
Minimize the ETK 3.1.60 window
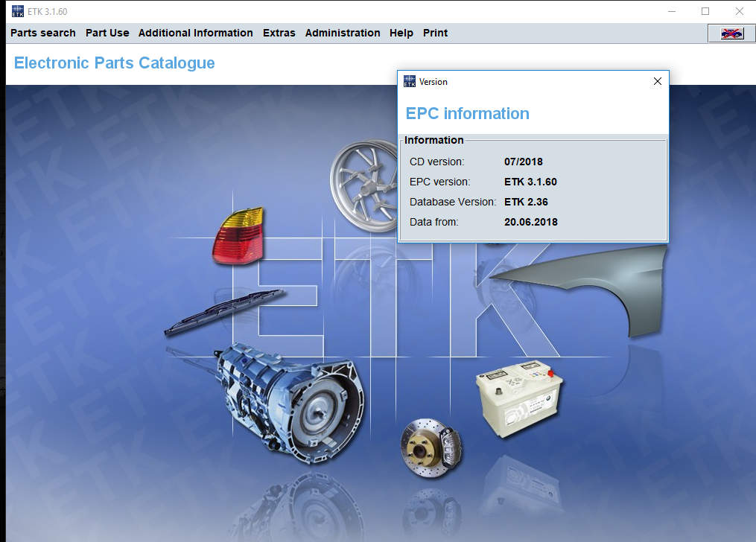point(672,11)
